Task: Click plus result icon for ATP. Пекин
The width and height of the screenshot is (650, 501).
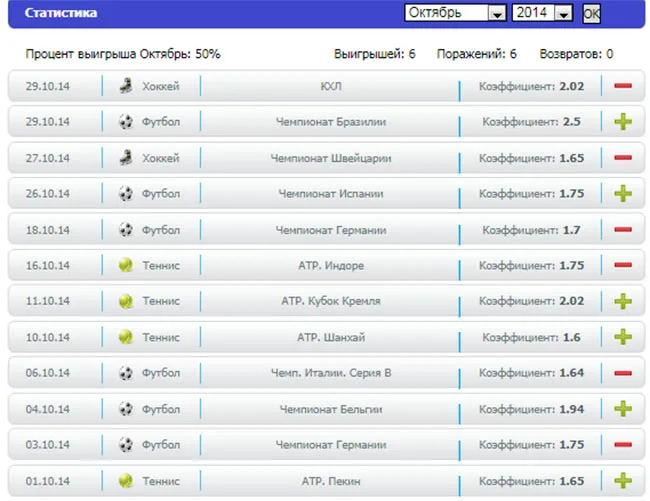Action: 623,481
